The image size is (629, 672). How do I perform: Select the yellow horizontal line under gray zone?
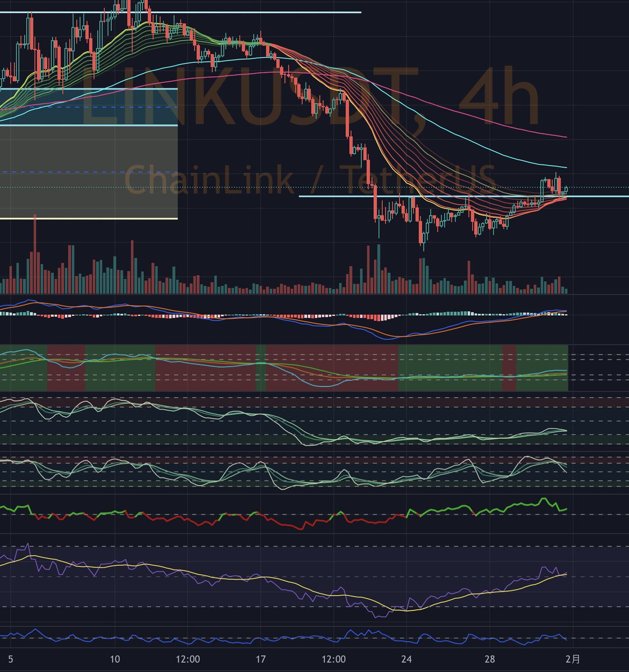(x=88, y=218)
